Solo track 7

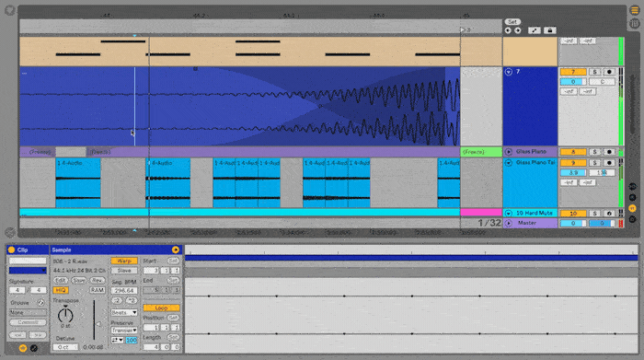(x=594, y=72)
